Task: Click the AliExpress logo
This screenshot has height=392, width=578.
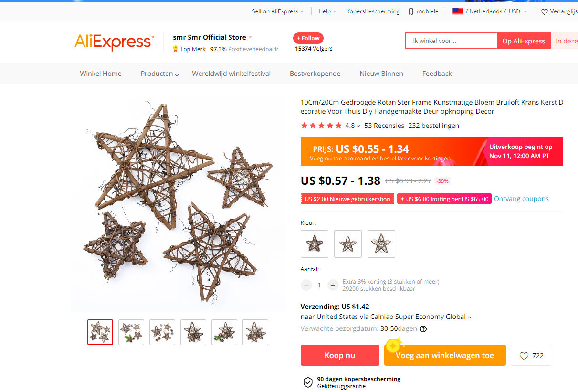Action: (x=114, y=42)
